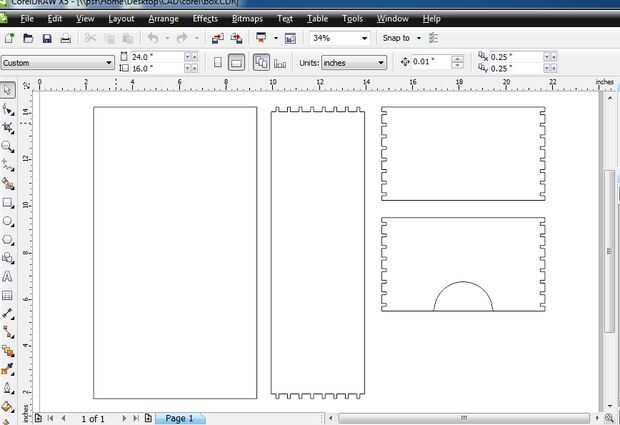Open the Effects menu
Viewport: 620px width, 425px height.
(x=205, y=19)
